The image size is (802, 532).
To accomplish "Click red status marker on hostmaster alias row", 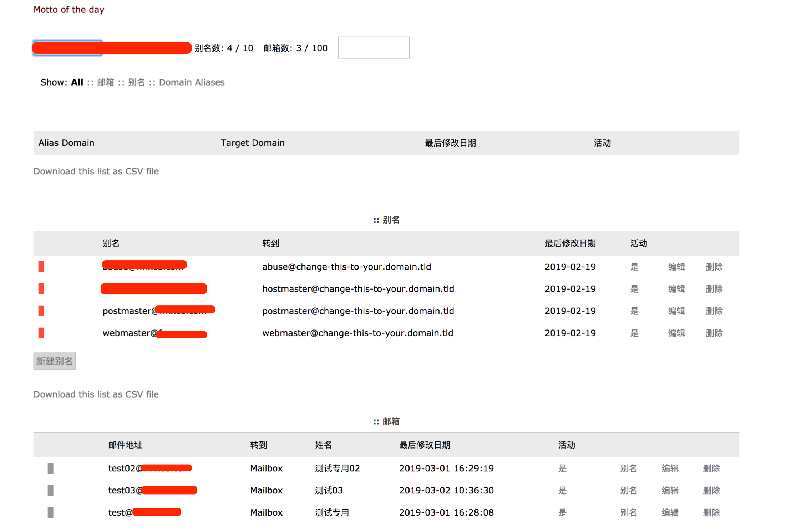I will tap(41, 289).
